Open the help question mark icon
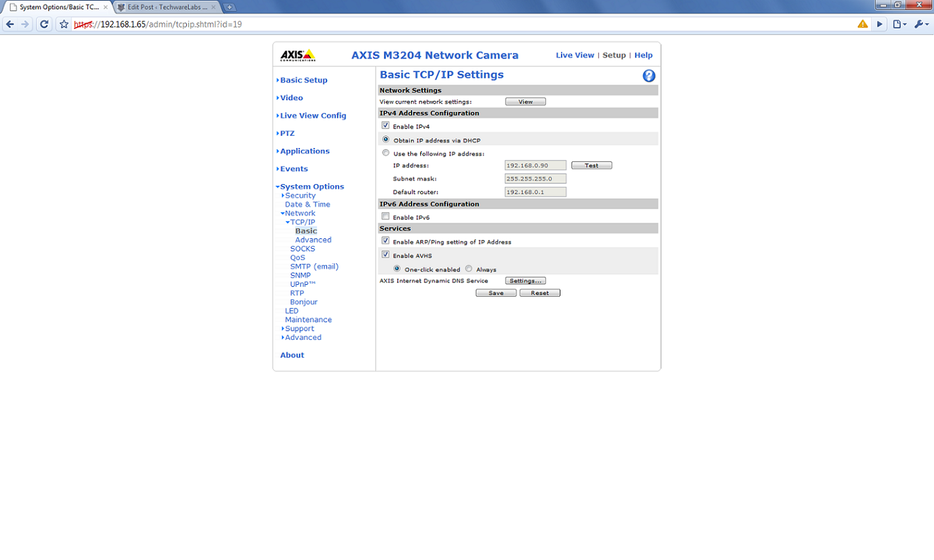 [x=649, y=75]
